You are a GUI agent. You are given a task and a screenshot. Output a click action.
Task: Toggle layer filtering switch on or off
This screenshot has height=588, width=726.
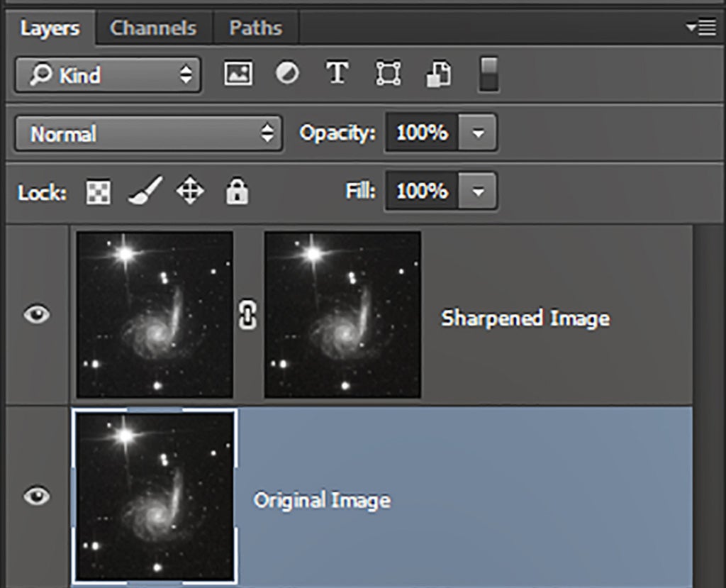coord(489,74)
